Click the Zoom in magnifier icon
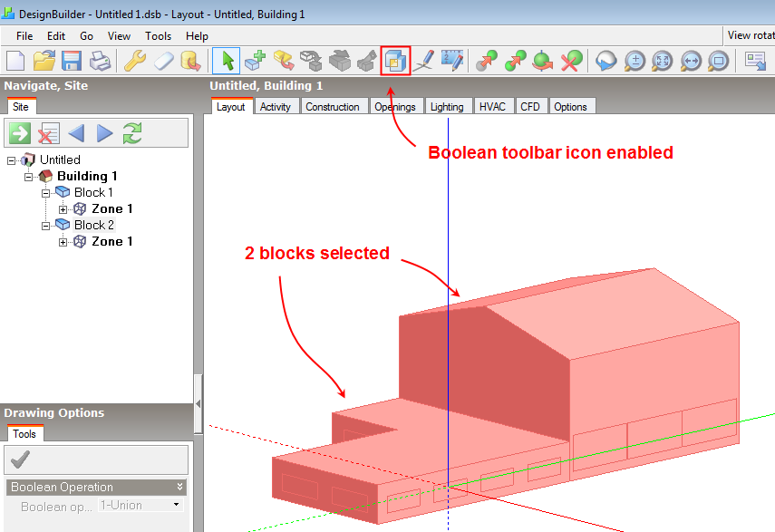 click(635, 61)
